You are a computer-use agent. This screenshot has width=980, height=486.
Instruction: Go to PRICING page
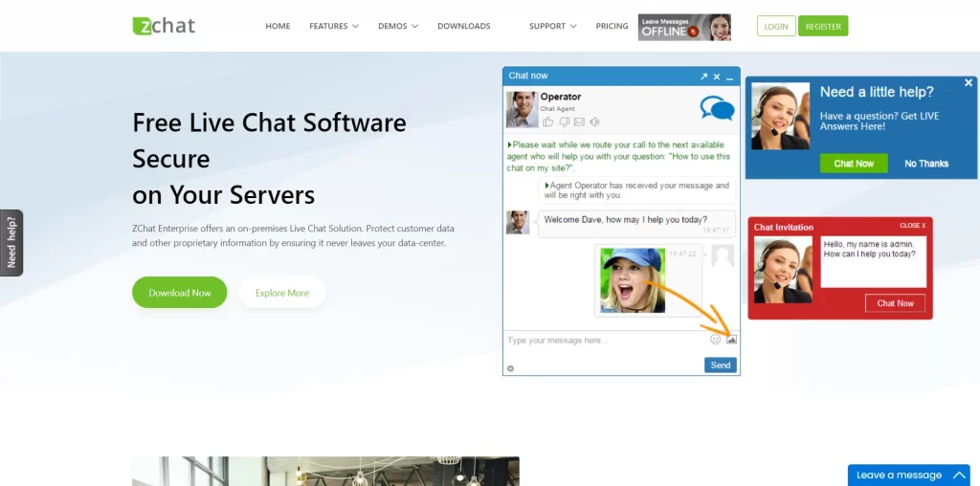click(612, 26)
